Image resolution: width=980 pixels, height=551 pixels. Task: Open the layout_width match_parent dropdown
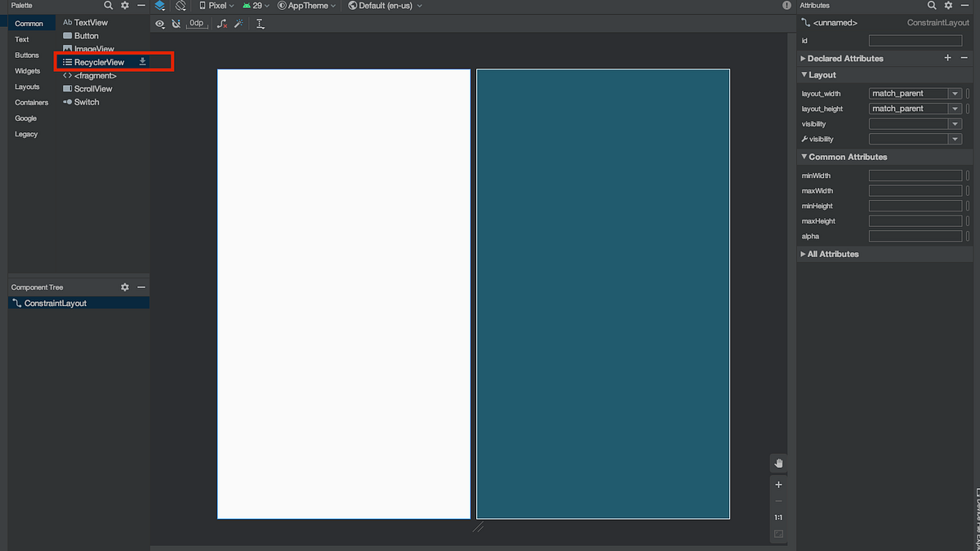pos(954,93)
